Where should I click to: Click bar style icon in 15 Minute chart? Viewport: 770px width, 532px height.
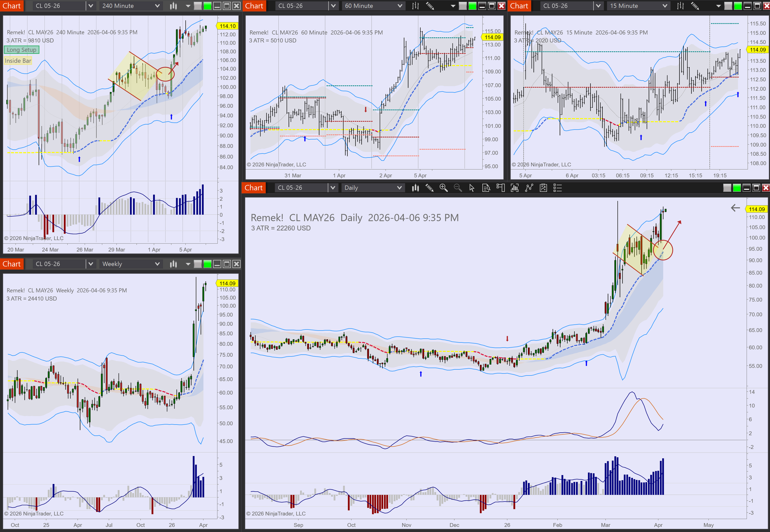tap(680, 6)
